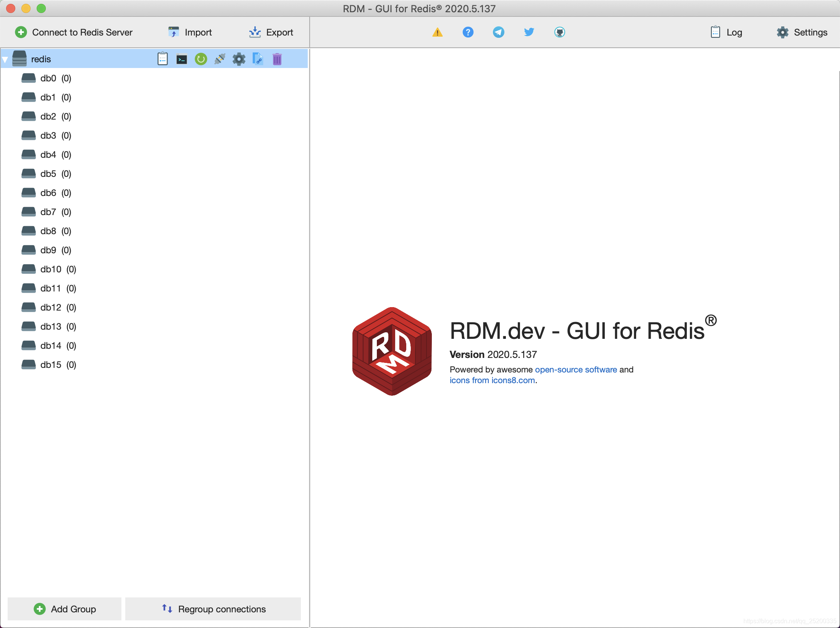Minimize the window with yellow button
840x628 pixels.
[x=26, y=8]
